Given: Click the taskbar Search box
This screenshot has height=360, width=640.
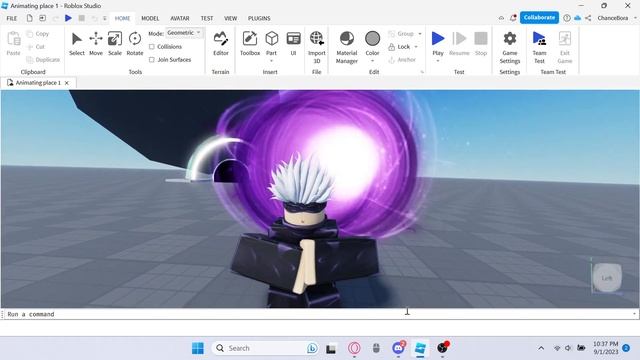Looking at the screenshot, I should (266, 348).
